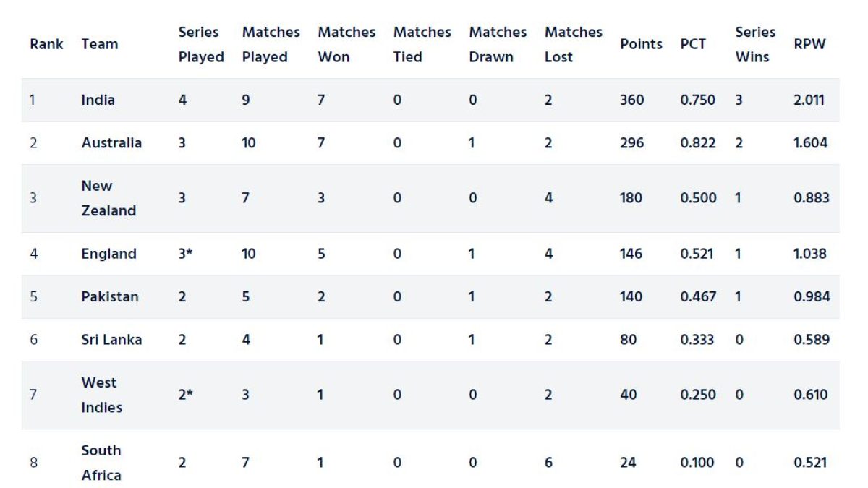This screenshot has width=868, height=488.
Task: Open the India team name
Action: [98, 100]
